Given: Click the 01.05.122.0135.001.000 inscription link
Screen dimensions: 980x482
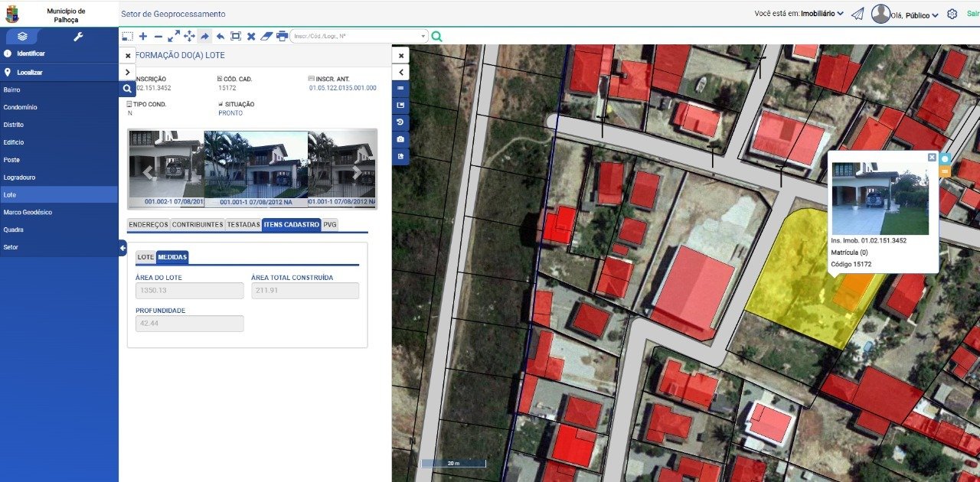Looking at the screenshot, I should pyautogui.click(x=342, y=88).
